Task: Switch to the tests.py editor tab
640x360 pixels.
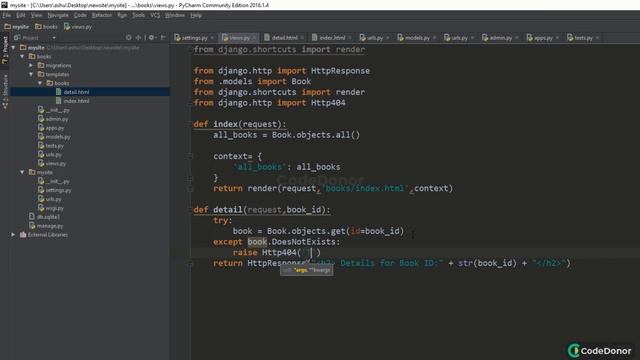Action: pyautogui.click(x=583, y=38)
